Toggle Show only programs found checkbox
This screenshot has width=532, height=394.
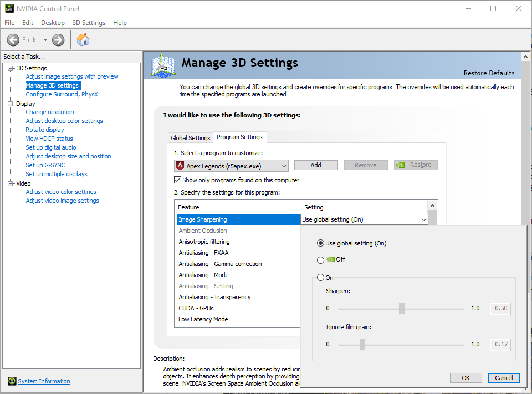[x=178, y=180]
